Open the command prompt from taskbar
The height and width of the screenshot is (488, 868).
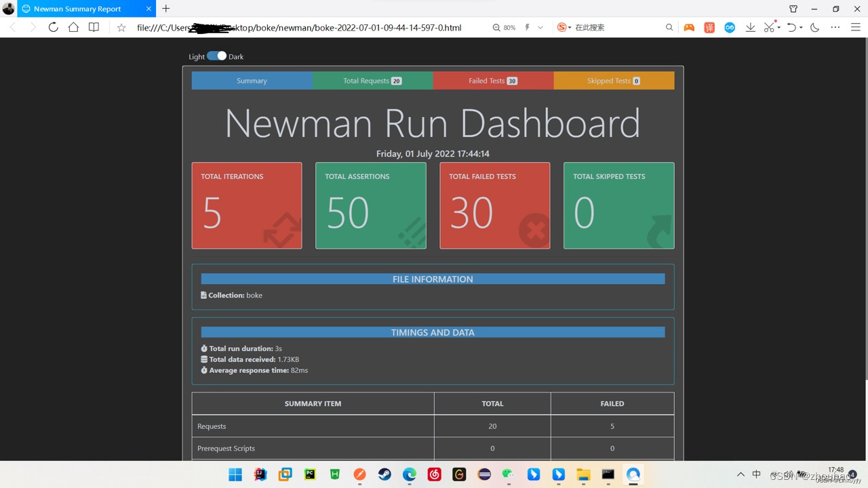tap(608, 474)
